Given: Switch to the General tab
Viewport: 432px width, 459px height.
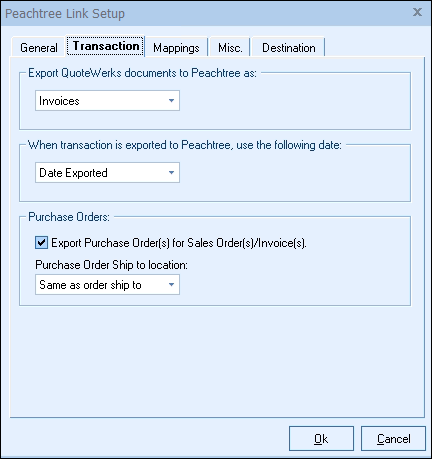Looking at the screenshot, I should pos(38,48).
